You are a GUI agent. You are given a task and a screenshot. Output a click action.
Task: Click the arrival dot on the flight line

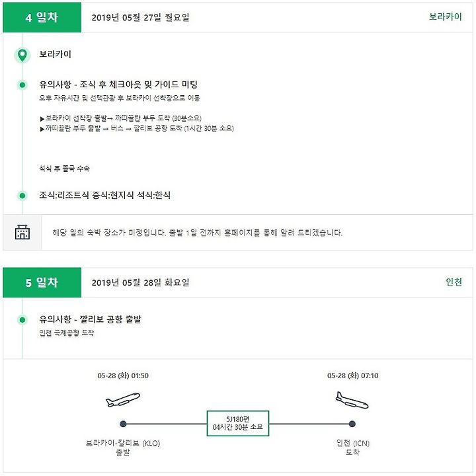(x=352, y=424)
